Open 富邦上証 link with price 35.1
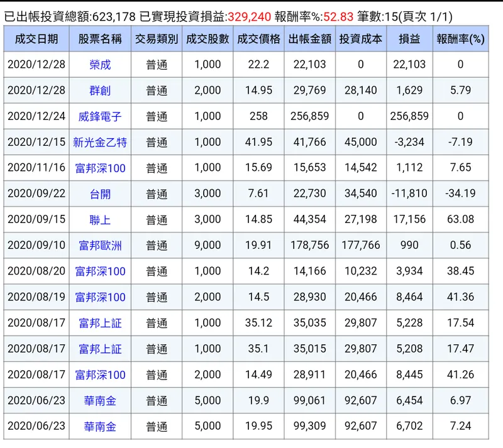503x448 pixels. tap(100, 349)
